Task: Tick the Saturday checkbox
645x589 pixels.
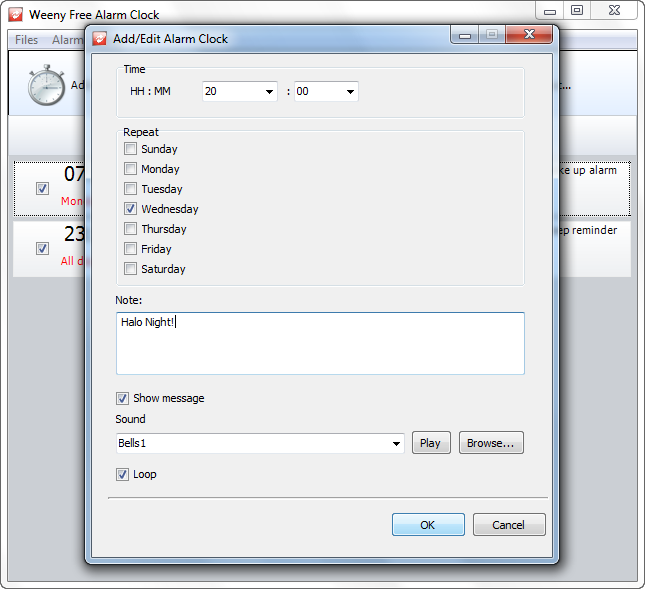Action: pyautogui.click(x=131, y=269)
